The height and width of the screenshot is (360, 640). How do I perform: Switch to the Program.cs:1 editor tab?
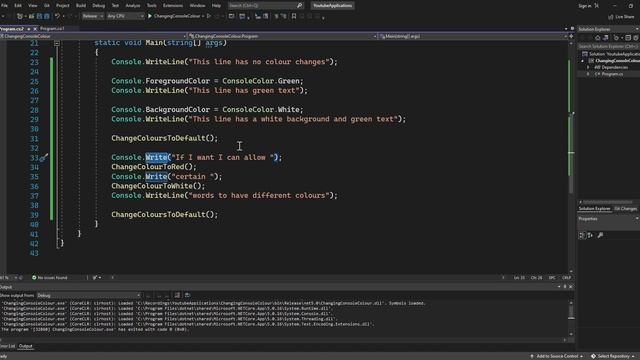(x=52, y=29)
